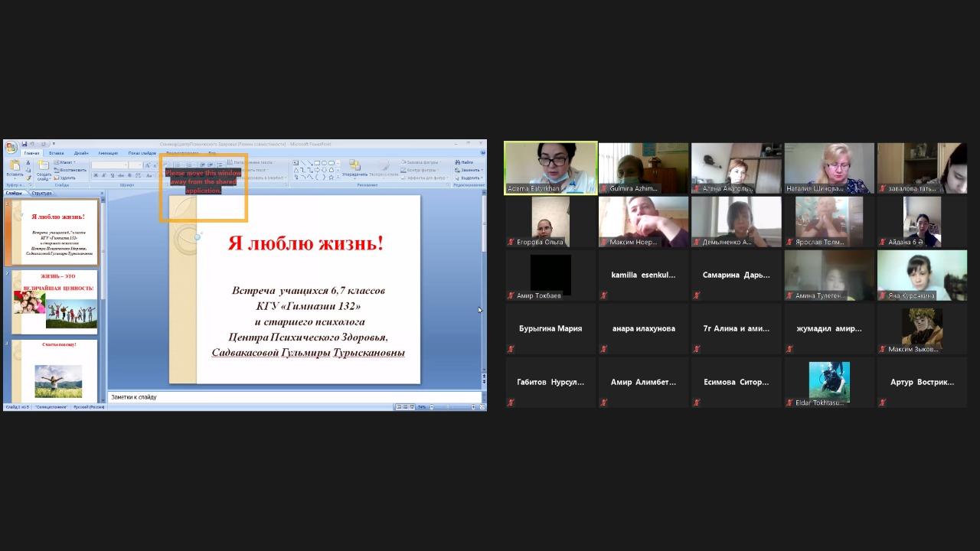This screenshot has width=980, height=551.
Task: Open the Выделить dropdown
Action: click(x=468, y=178)
